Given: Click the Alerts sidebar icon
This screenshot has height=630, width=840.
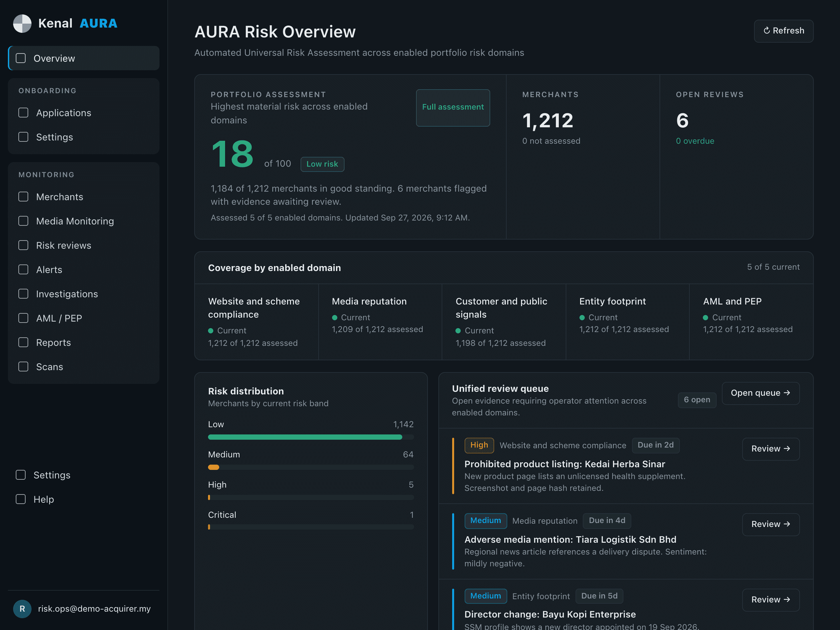Looking at the screenshot, I should pyautogui.click(x=24, y=270).
